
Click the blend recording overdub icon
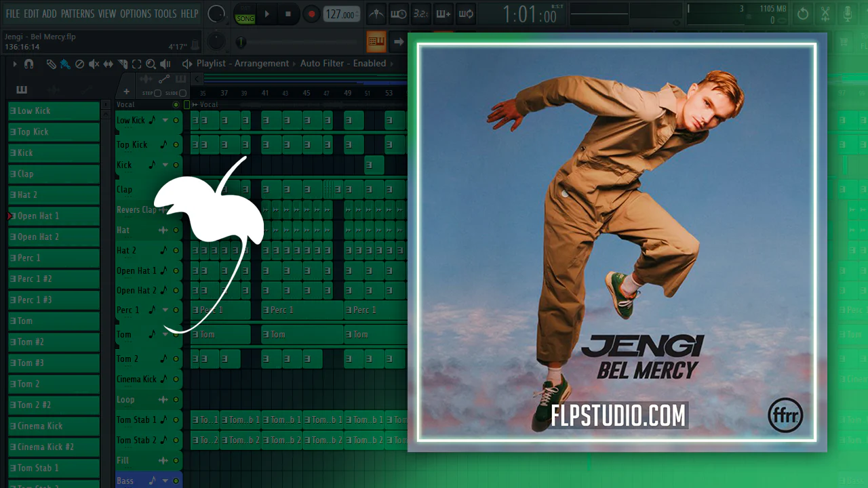[x=443, y=14]
